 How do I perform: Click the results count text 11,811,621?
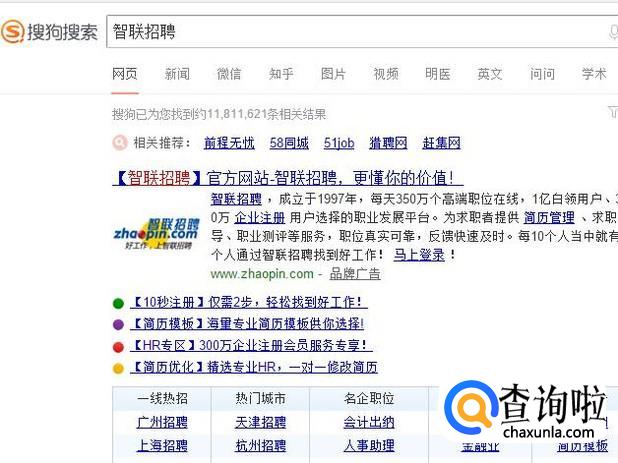[237, 115]
